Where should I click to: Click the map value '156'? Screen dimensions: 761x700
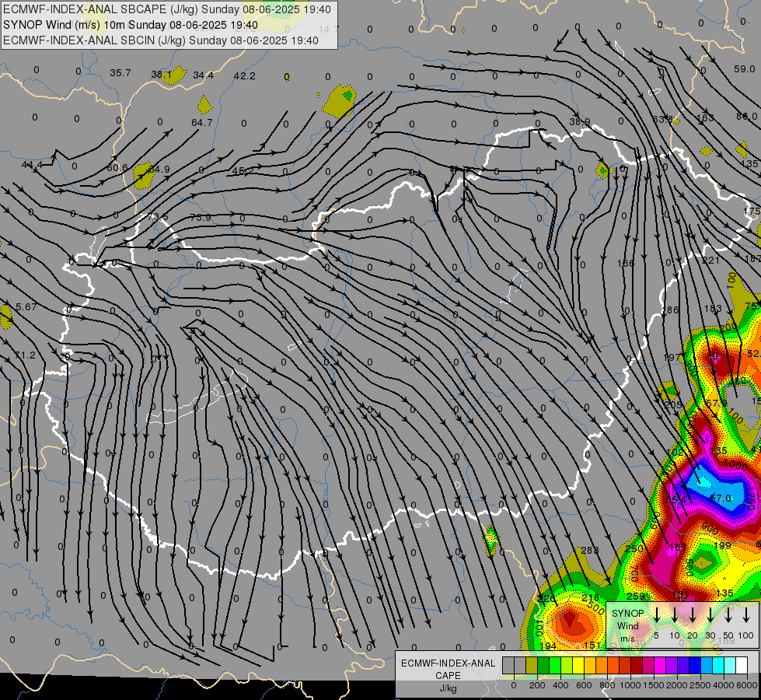(x=626, y=264)
